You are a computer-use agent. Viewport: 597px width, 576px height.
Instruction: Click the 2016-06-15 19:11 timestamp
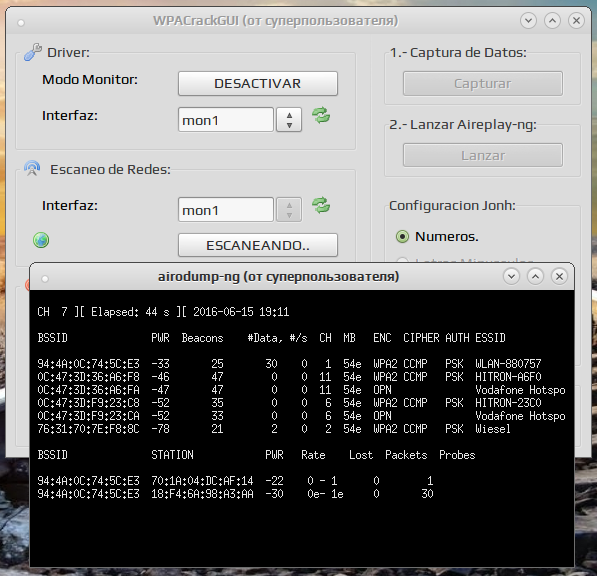point(241,312)
